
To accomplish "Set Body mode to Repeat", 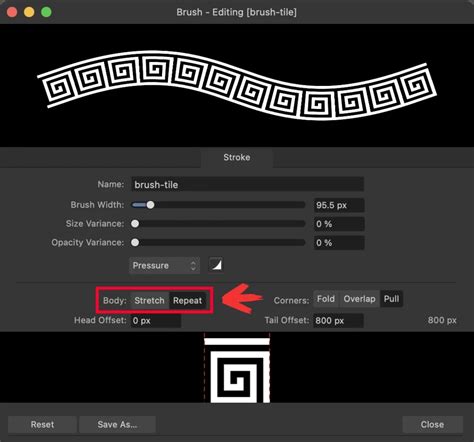I will tap(187, 300).
